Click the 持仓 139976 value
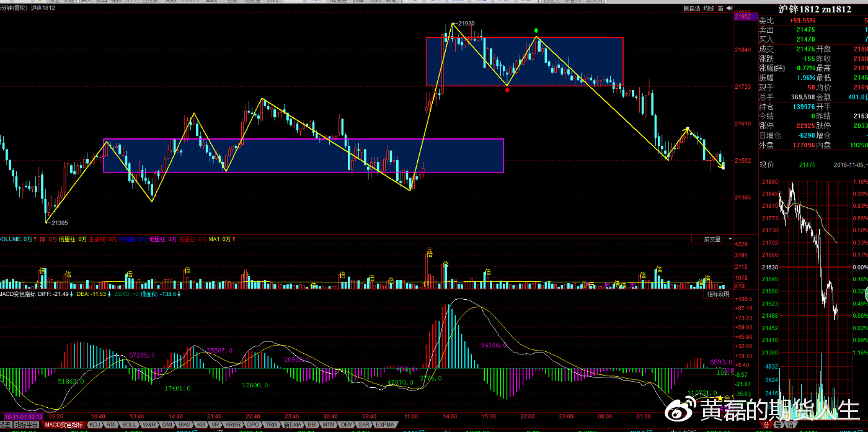The image size is (868, 432). pos(804,107)
